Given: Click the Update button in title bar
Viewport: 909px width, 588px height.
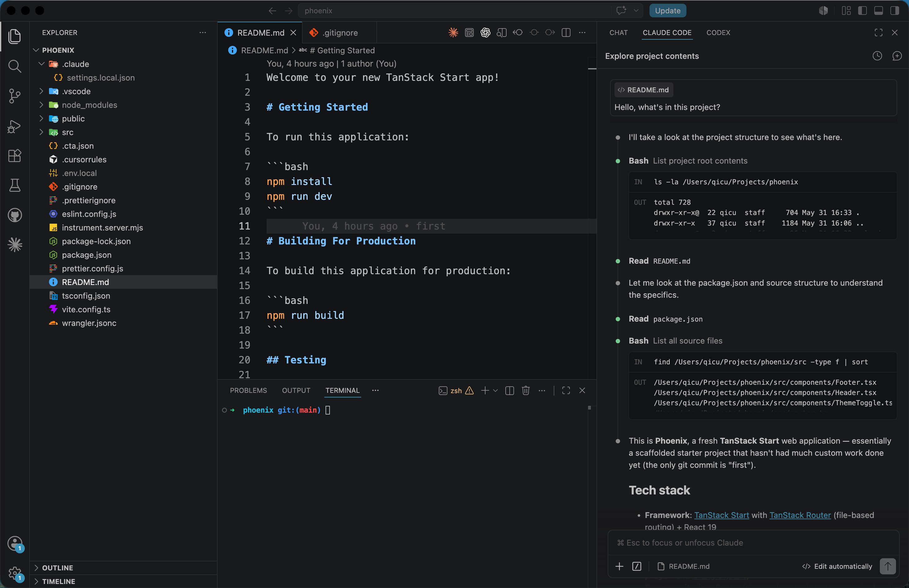Looking at the screenshot, I should (x=667, y=11).
